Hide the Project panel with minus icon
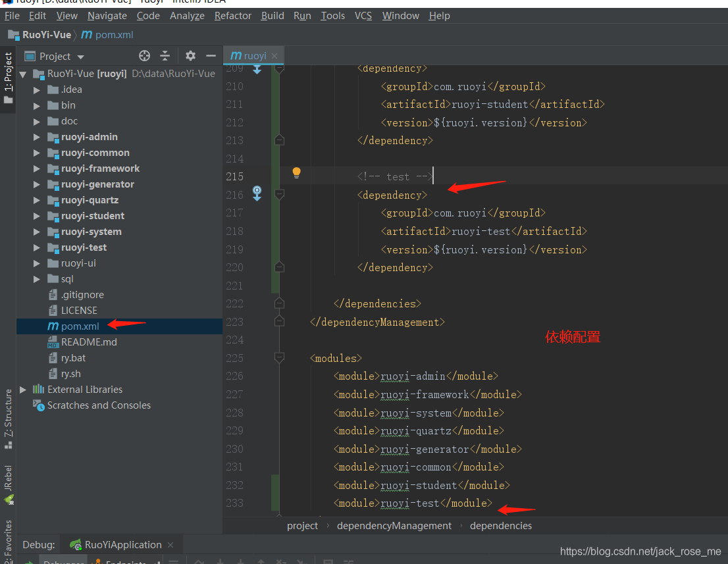The width and height of the screenshot is (728, 564). click(211, 56)
